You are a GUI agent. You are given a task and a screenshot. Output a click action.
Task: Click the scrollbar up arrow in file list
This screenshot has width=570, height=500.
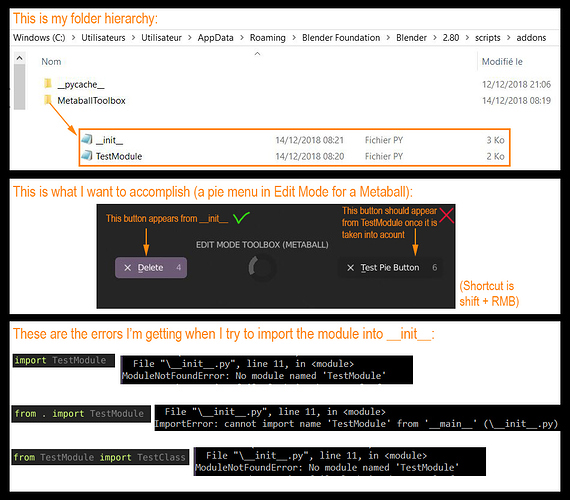tap(20, 58)
